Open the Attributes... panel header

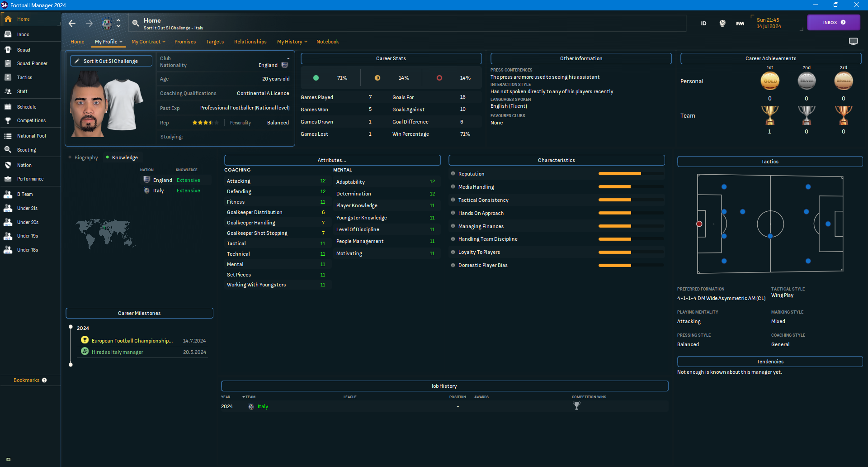point(332,160)
